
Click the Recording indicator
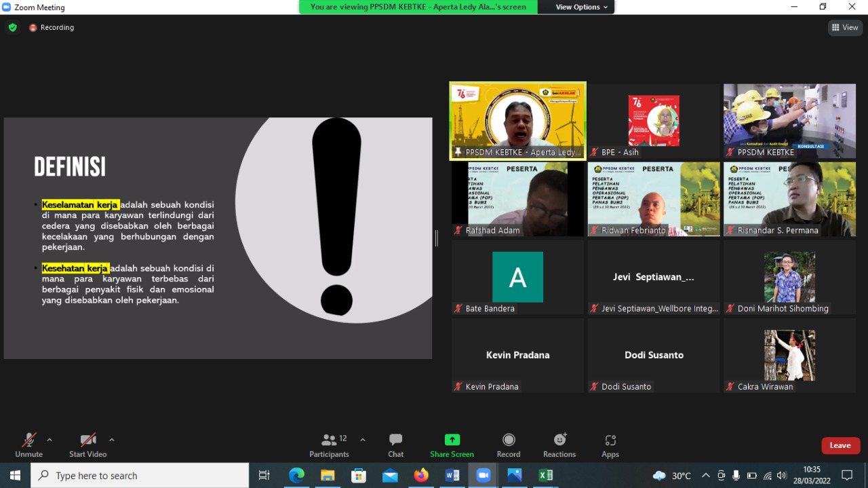click(52, 28)
